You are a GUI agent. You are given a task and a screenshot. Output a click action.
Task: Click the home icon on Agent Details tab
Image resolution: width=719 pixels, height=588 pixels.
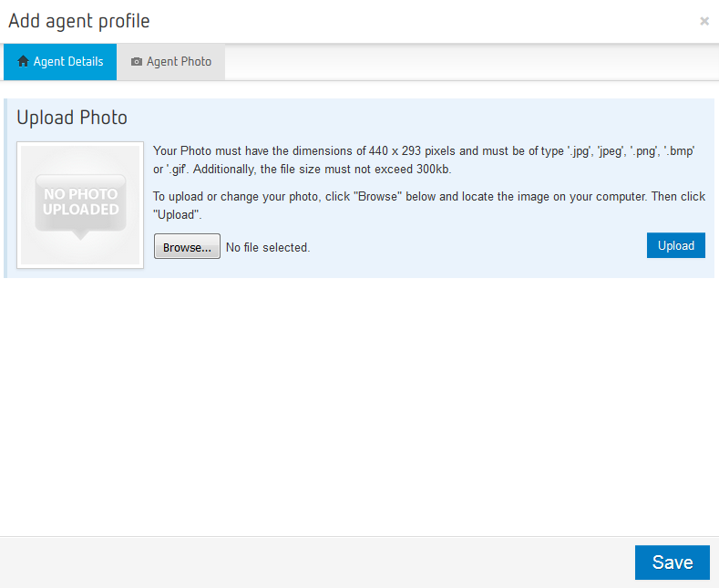[24, 62]
